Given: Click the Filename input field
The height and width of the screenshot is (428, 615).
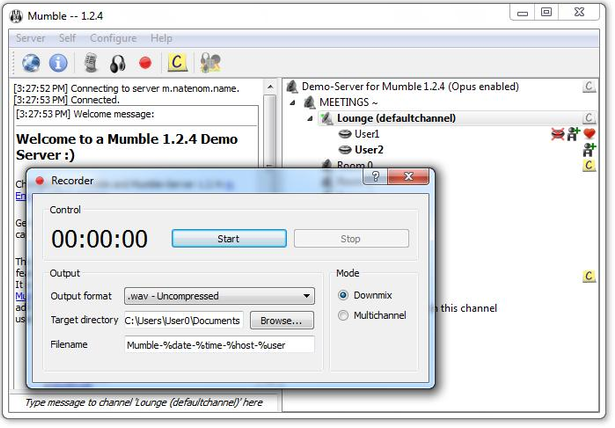Looking at the screenshot, I should (219, 345).
